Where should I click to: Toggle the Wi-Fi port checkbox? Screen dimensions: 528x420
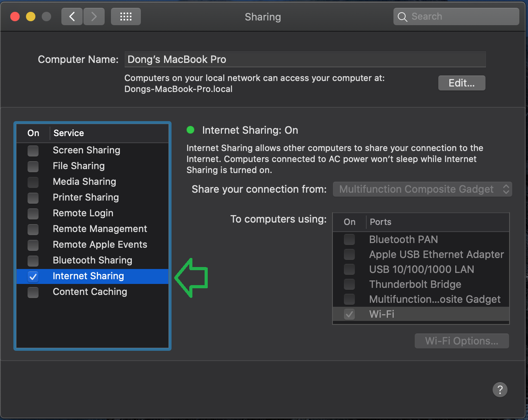(349, 314)
